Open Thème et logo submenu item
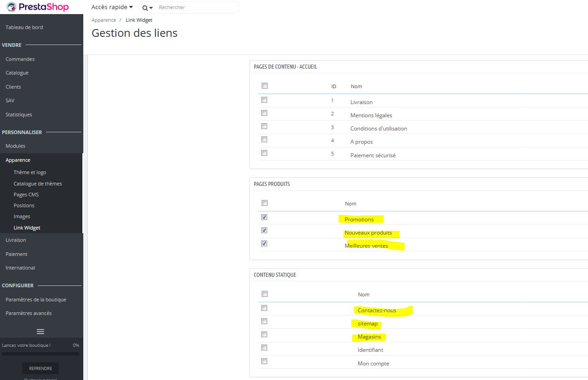The height and width of the screenshot is (380, 588). pyautogui.click(x=30, y=172)
